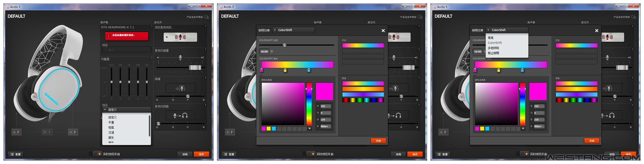Screen dimensions: 644x164
Task: Click the DTS Headphone:X help question mark
Action: pos(152,26)
